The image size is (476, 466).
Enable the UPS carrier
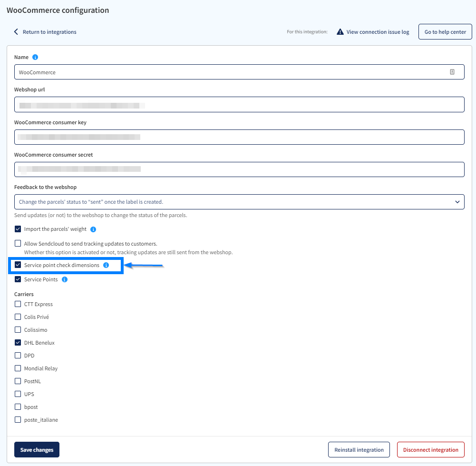pyautogui.click(x=18, y=394)
